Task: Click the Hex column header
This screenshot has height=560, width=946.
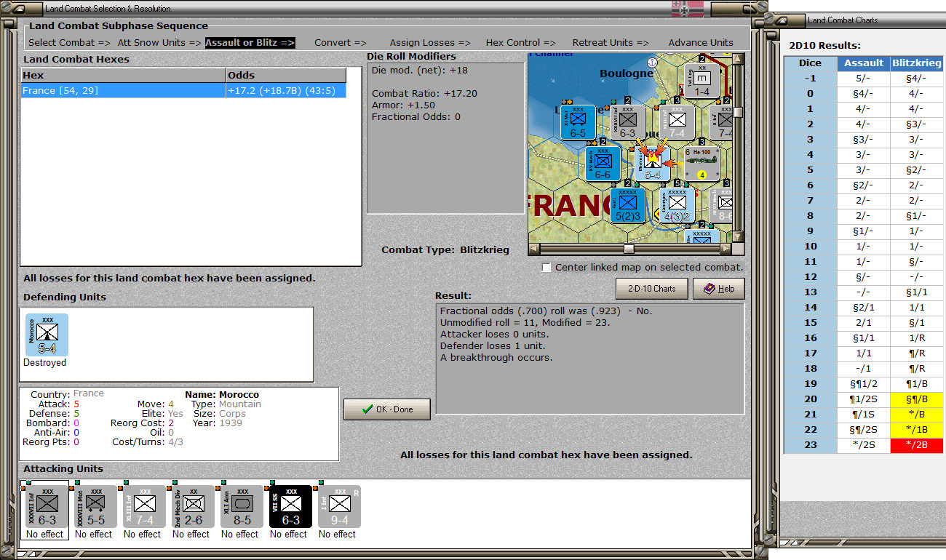Action: [x=123, y=75]
